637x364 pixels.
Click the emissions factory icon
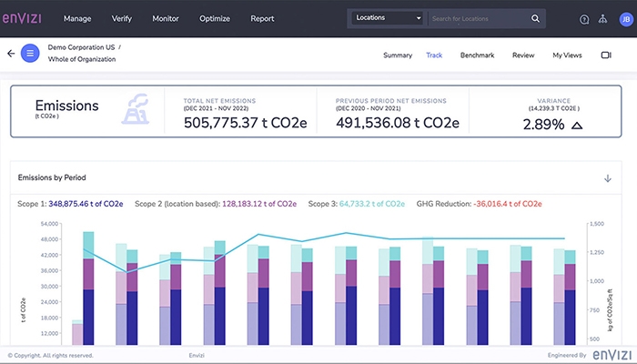pos(135,107)
